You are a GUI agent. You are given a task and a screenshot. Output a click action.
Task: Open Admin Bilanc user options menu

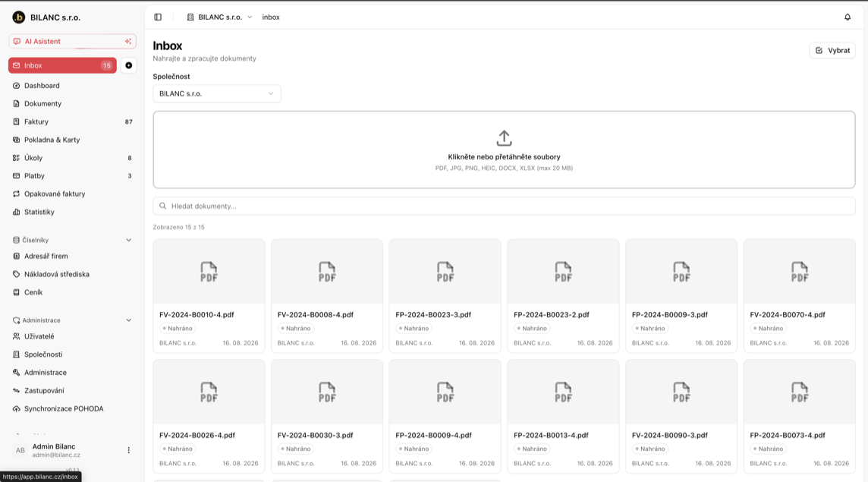pos(128,450)
